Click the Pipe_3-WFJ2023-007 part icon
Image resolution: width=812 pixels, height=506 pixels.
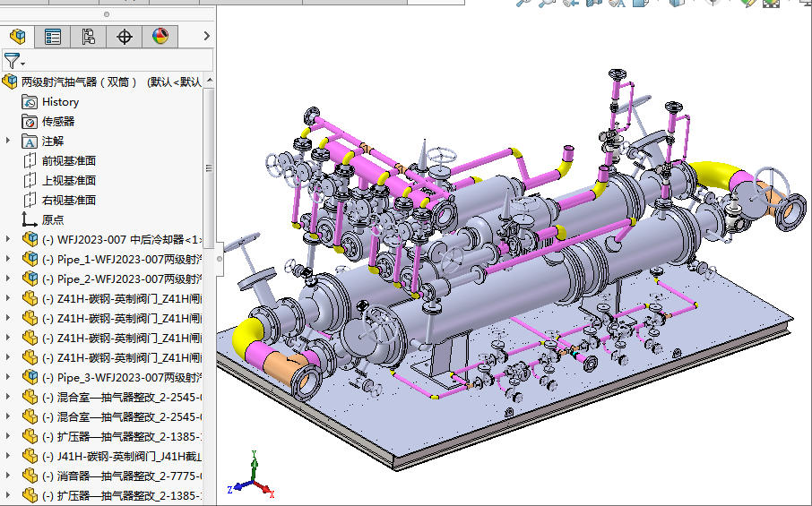coord(30,377)
